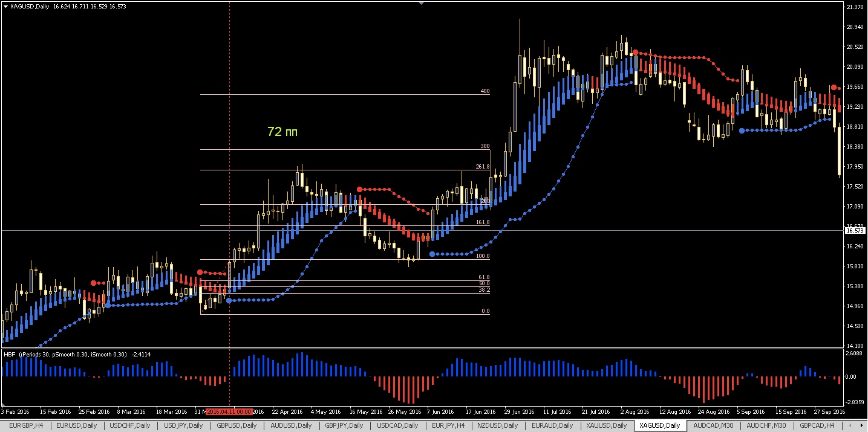This screenshot has height=432, width=868.
Task: Click the 27 Sep 2016 date on time axis
Action: coord(830,411)
